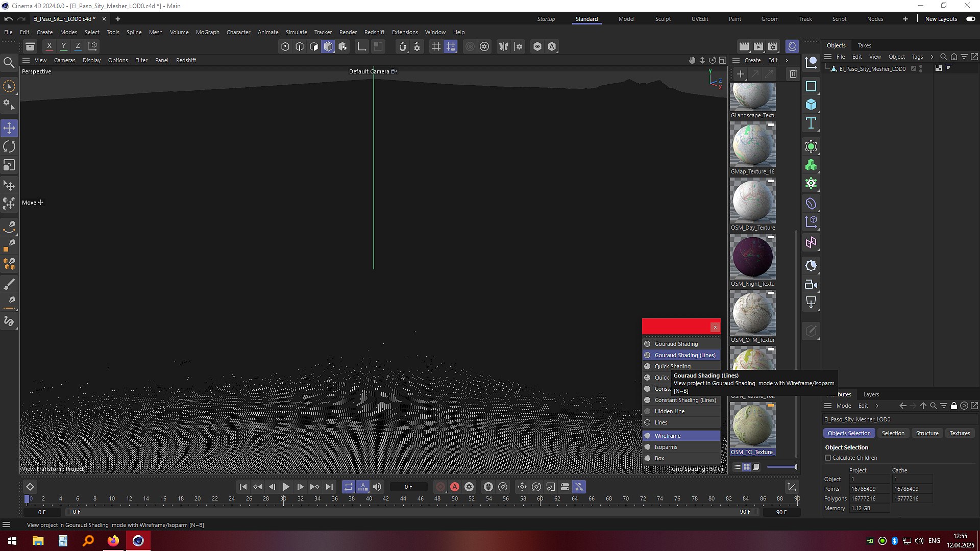
Task: Open File Explorer from the taskbar
Action: click(x=38, y=541)
